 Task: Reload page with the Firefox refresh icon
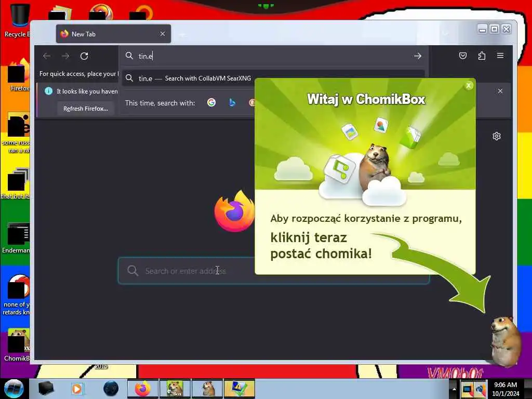tap(84, 56)
